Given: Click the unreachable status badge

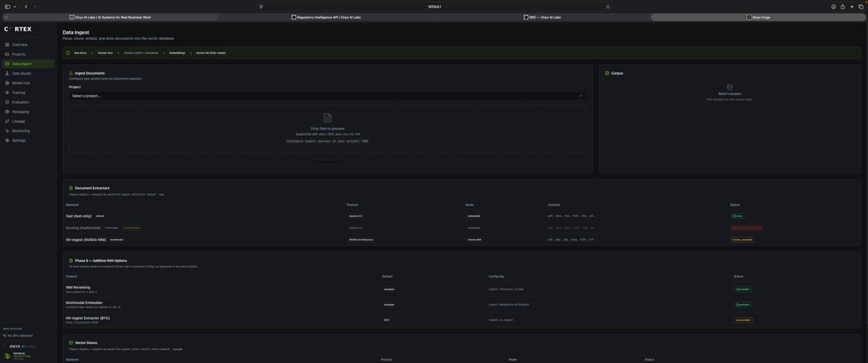Looking at the screenshot, I should click(x=743, y=320).
